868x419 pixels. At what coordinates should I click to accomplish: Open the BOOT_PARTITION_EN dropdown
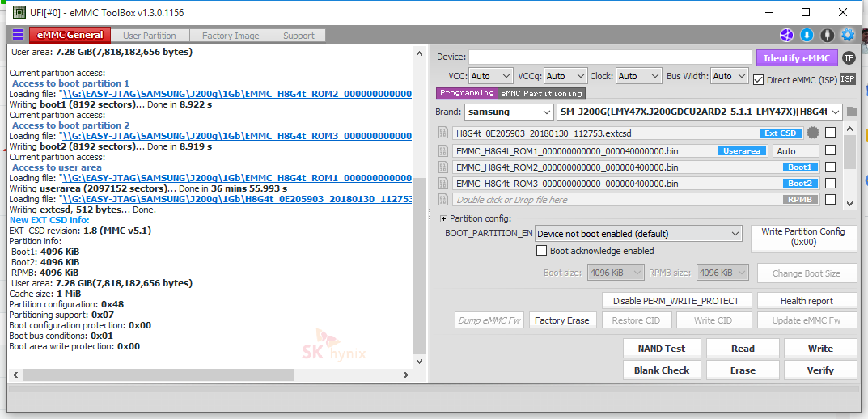point(638,234)
